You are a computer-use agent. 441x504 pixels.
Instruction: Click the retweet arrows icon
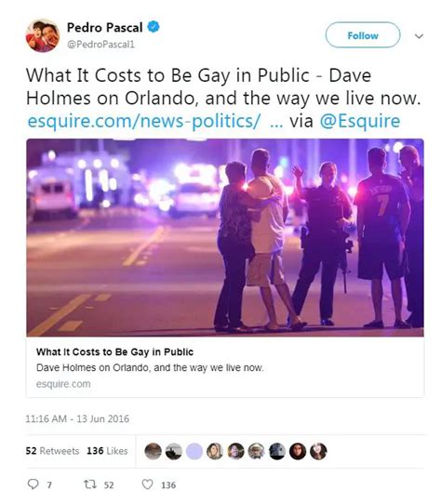[89, 484]
